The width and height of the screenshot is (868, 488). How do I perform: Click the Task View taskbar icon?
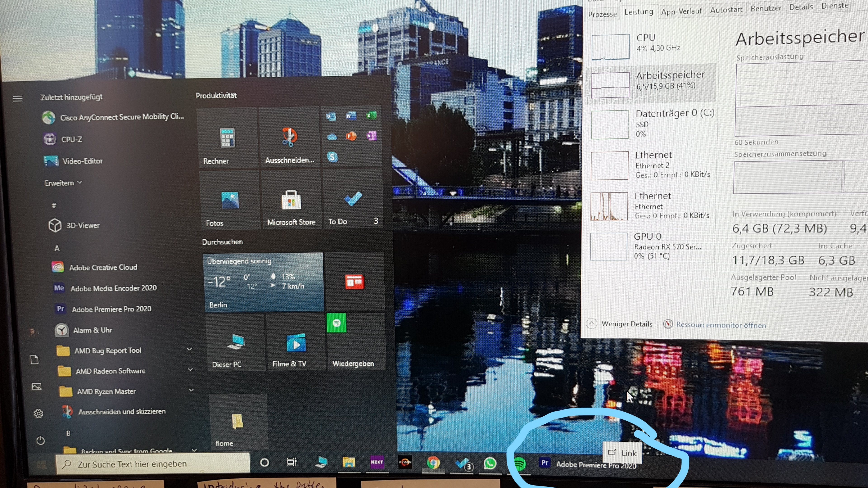click(x=292, y=462)
